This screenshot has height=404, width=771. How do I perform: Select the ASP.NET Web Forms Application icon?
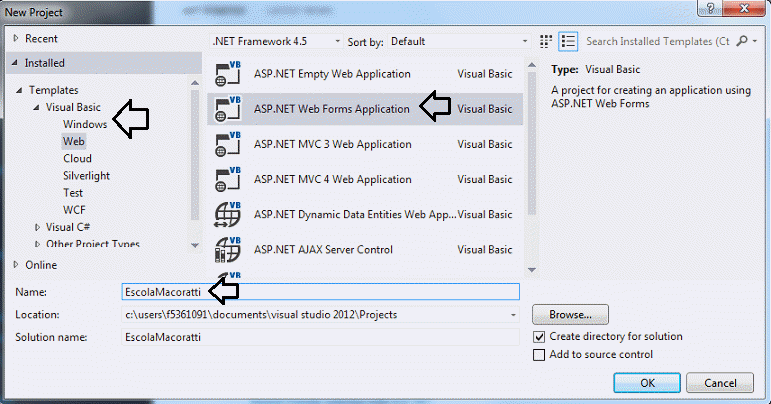click(x=227, y=109)
